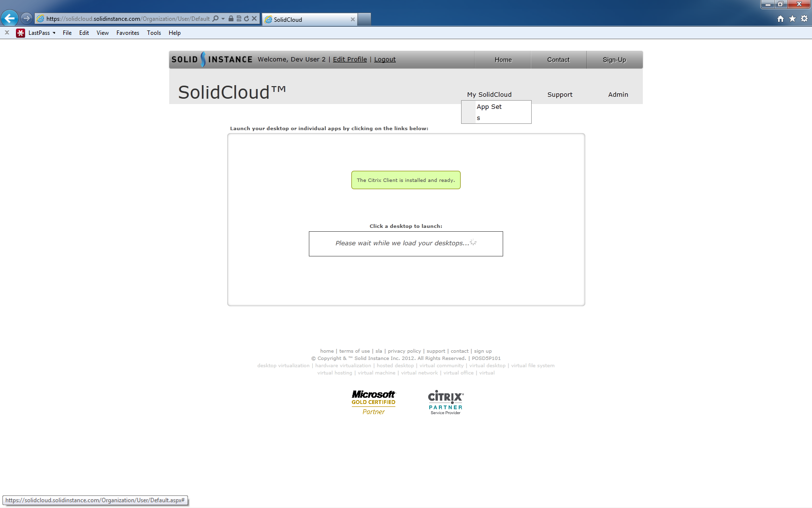
Task: Click the 'hosted desktop' footer link
Action: 395,366
